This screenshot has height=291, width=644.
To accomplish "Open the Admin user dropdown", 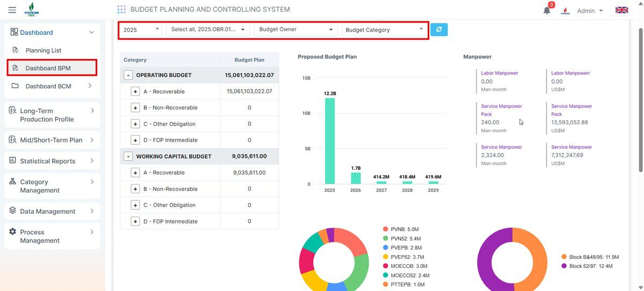I will [590, 11].
